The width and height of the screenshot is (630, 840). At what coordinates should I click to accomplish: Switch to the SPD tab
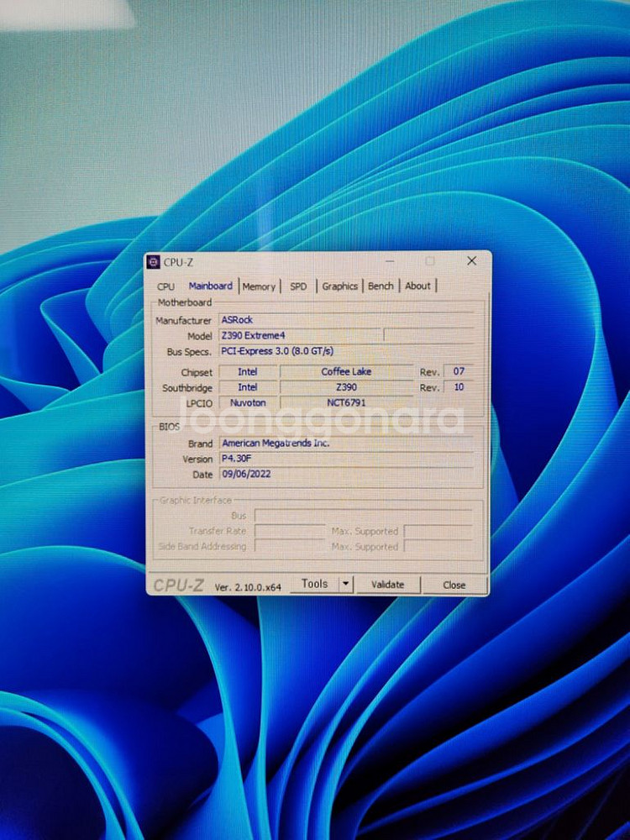[298, 286]
